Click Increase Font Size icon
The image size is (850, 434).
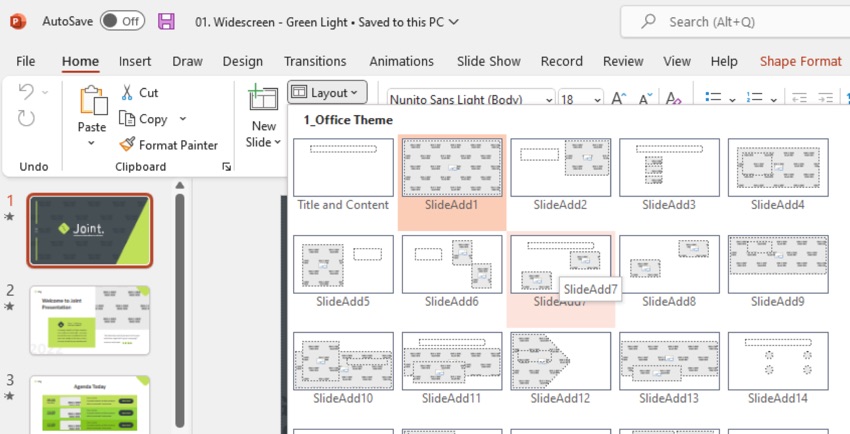click(x=619, y=99)
